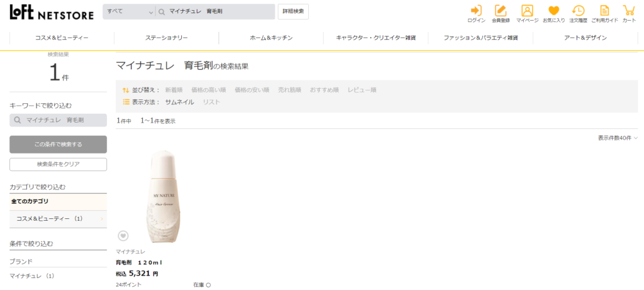
Task: Go to マイページ my page icon
Action: click(527, 14)
